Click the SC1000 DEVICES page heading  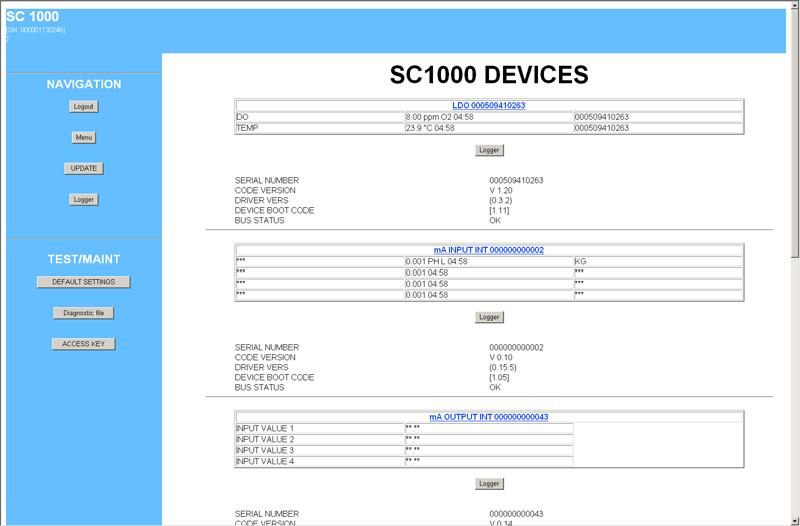[x=489, y=75]
